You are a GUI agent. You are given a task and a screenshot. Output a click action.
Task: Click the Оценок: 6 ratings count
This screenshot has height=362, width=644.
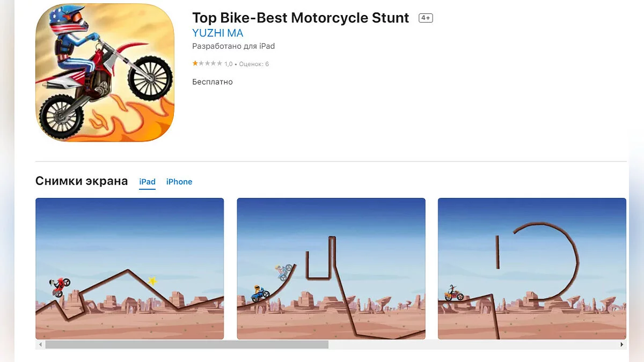pyautogui.click(x=254, y=64)
